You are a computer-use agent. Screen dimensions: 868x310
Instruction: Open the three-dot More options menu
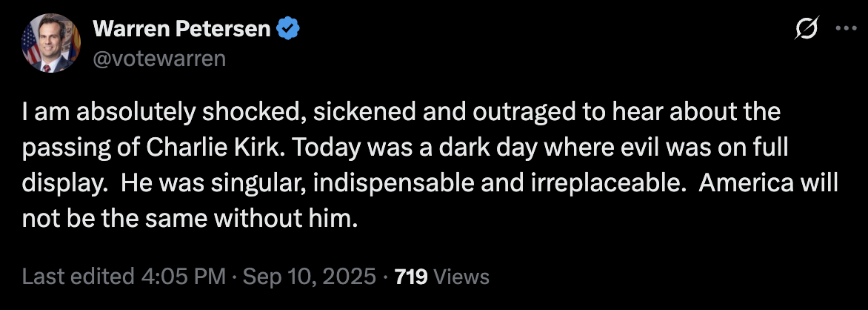pos(844,30)
